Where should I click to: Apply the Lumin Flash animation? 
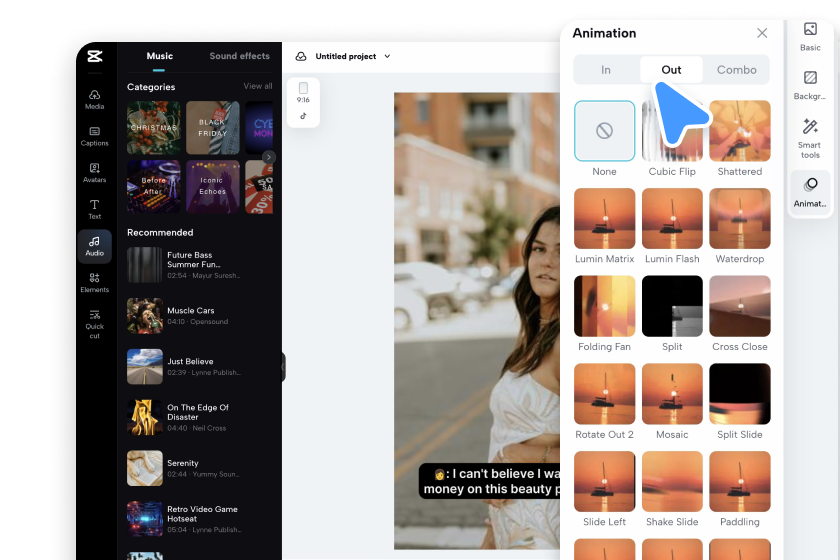(x=672, y=219)
